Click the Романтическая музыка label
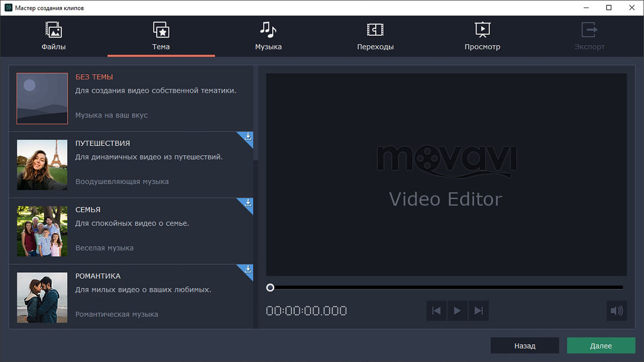Viewport: 644px width, 362px height. (116, 314)
